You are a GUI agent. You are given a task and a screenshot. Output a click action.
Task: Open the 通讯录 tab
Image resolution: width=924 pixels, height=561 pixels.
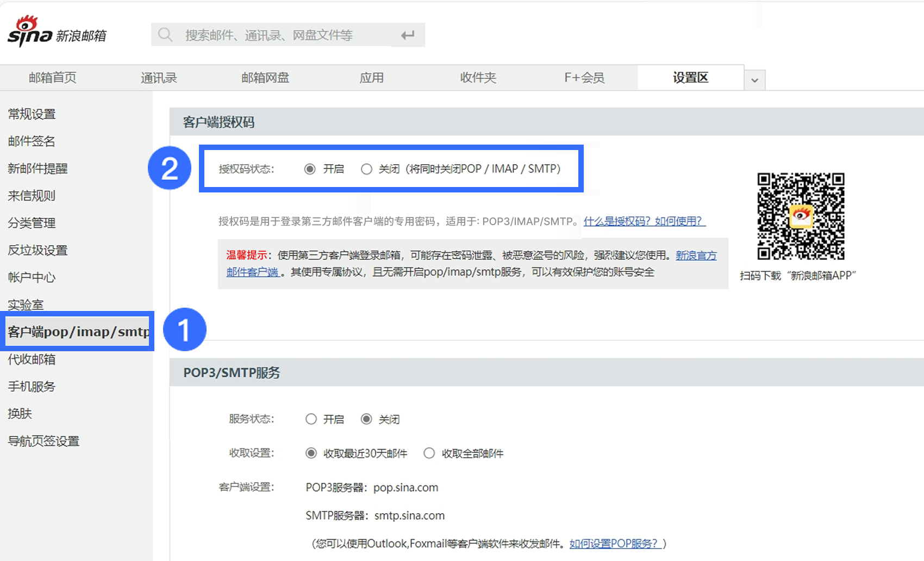159,78
